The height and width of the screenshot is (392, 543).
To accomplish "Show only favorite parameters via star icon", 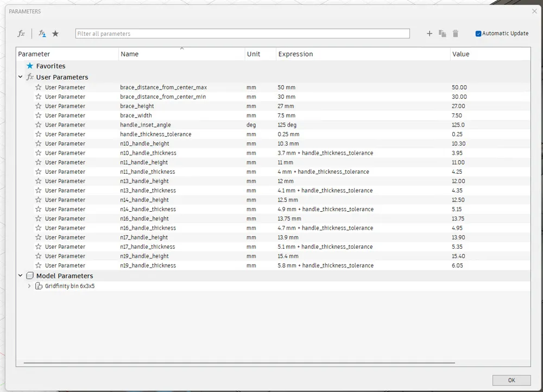I will click(55, 34).
